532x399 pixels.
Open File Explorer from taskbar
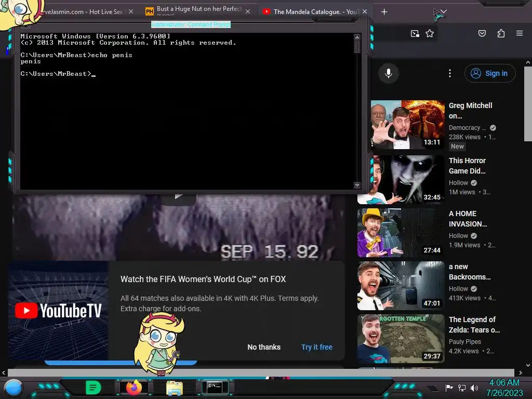pyautogui.click(x=175, y=388)
